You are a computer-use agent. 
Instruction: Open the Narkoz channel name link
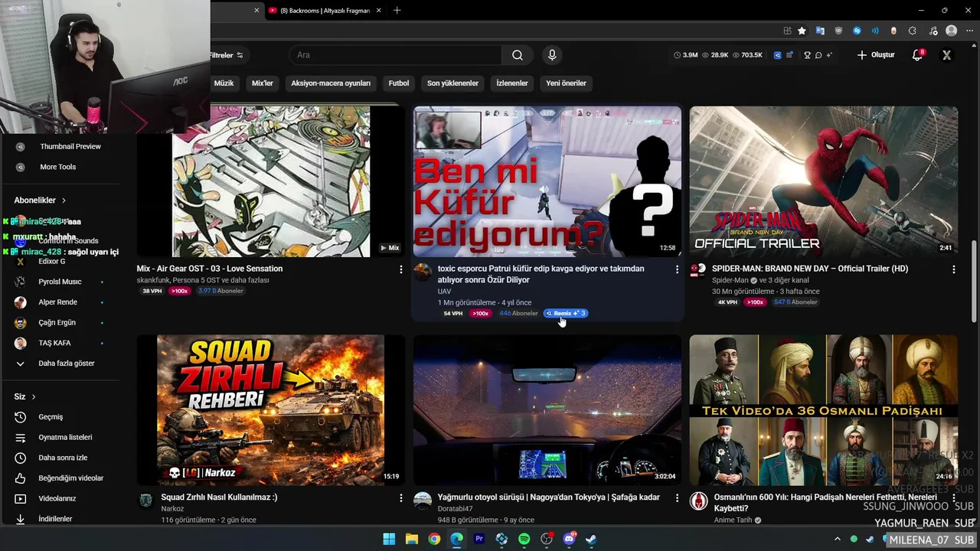point(172,509)
